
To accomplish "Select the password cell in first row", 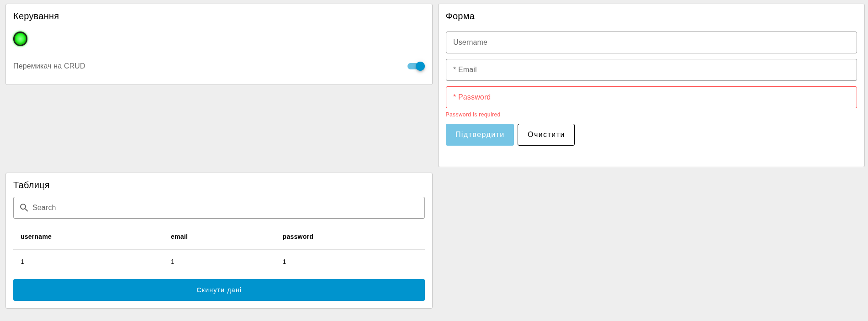I will (x=284, y=262).
